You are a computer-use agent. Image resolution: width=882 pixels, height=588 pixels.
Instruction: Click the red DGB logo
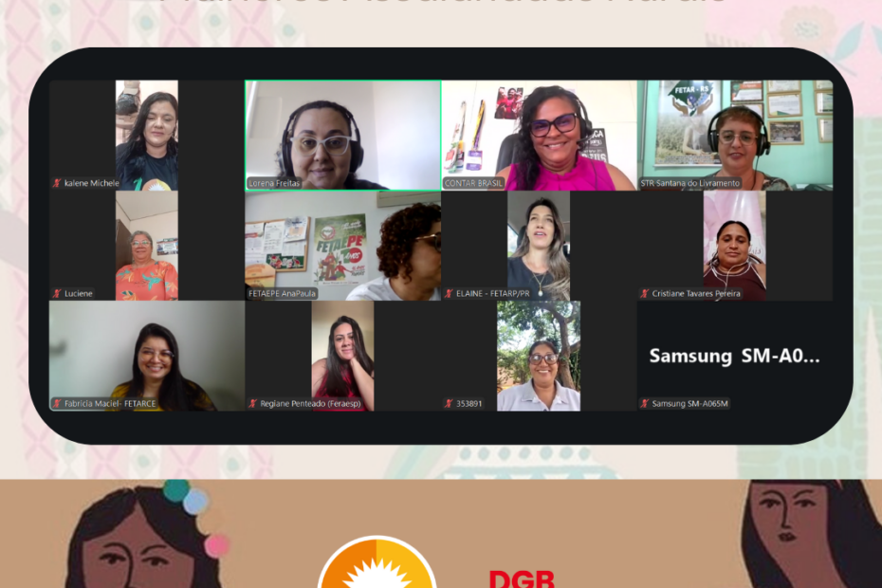click(x=521, y=578)
